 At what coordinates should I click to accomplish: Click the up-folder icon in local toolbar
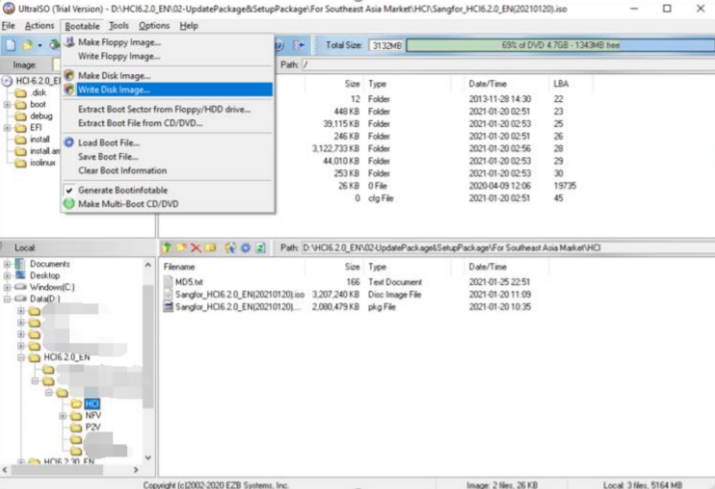click(x=168, y=247)
